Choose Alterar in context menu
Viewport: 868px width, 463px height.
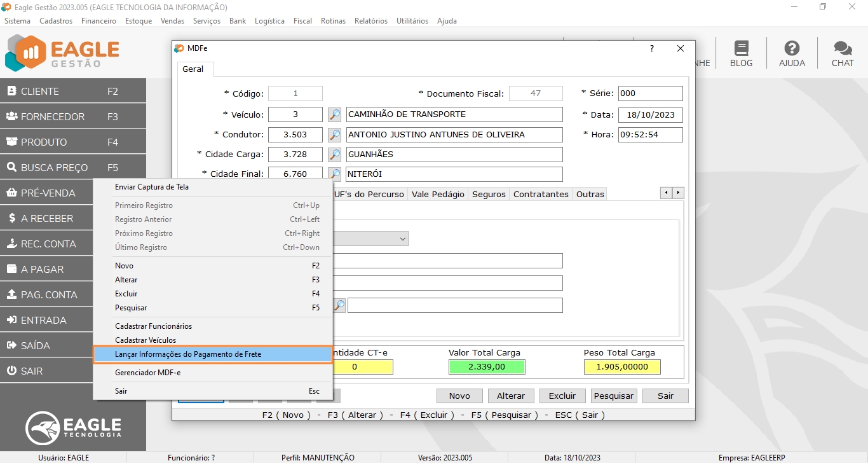click(x=213, y=280)
